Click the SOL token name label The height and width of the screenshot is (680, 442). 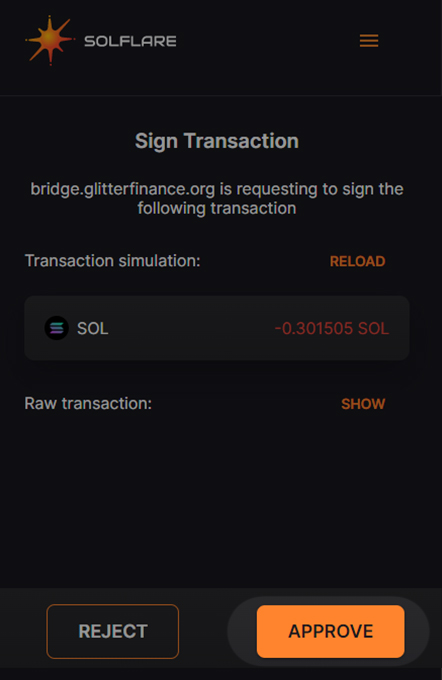pos(92,329)
